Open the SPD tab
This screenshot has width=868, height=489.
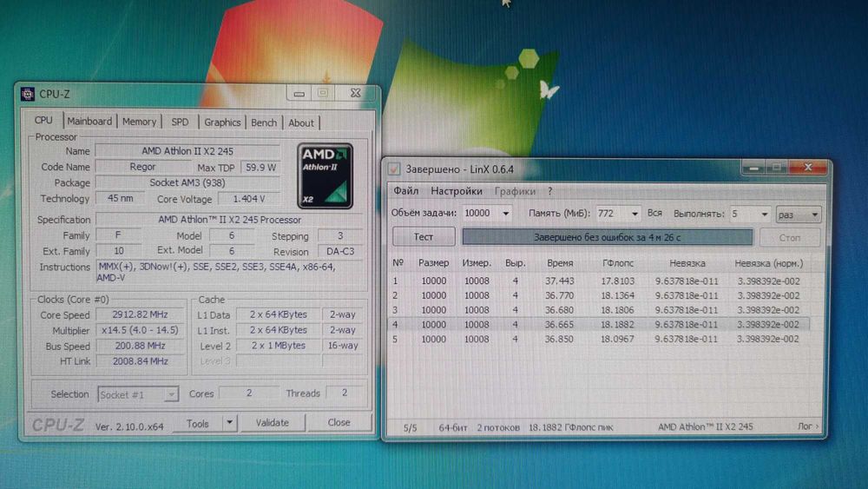tap(180, 122)
